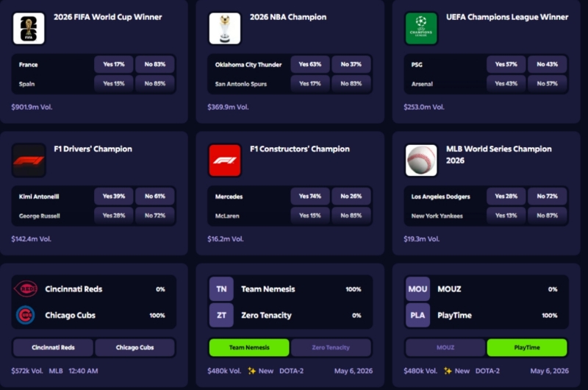This screenshot has width=588, height=390.
Task: Click the sparkle New icon under Team Nemesis card
Action: (251, 371)
